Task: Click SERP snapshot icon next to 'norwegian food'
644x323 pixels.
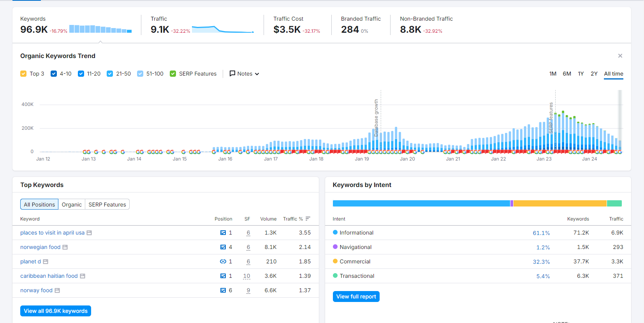Action: pyautogui.click(x=65, y=247)
